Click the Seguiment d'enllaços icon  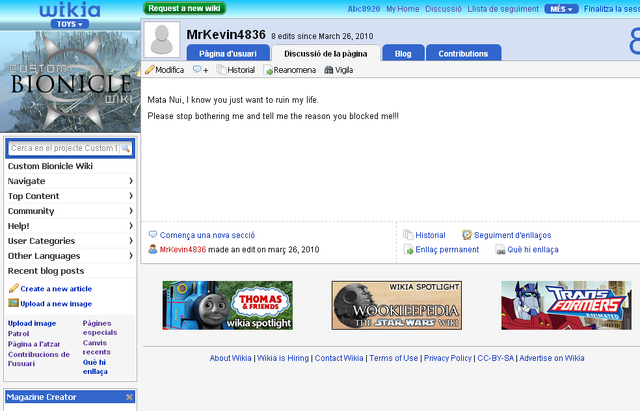tap(467, 235)
